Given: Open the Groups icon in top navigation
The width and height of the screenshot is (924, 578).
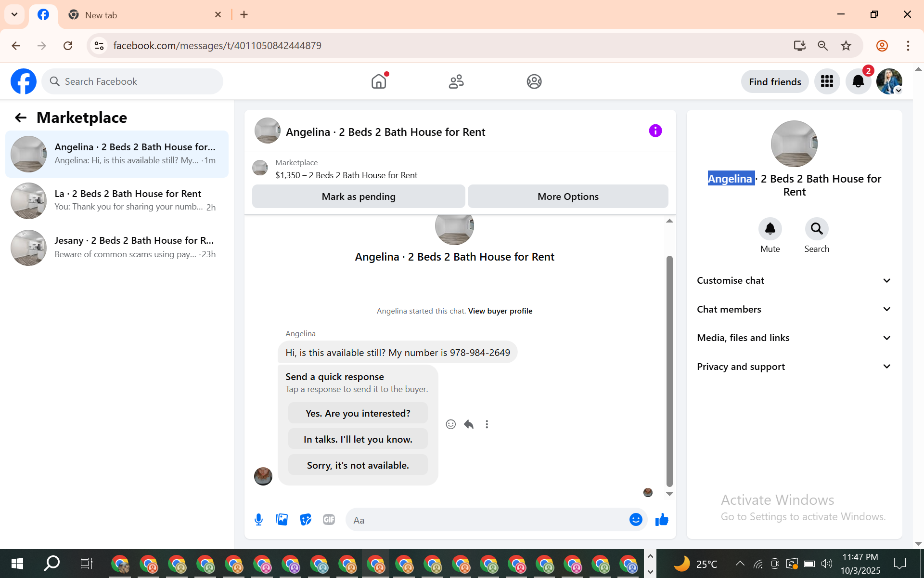Looking at the screenshot, I should pos(534,81).
